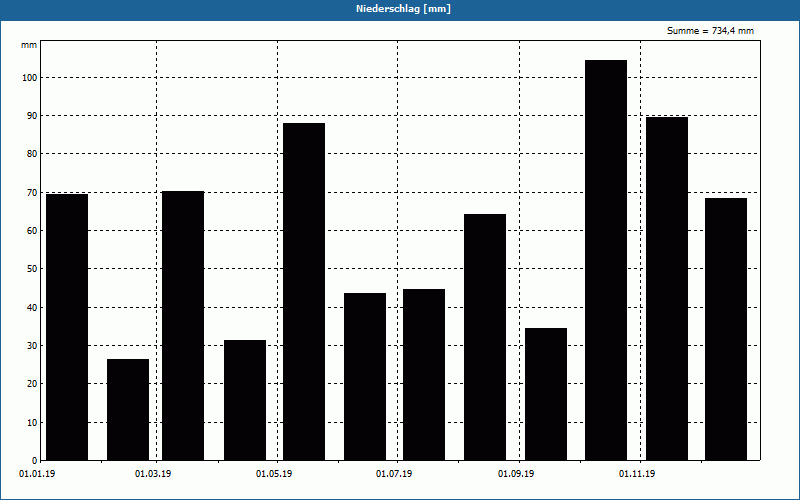
Task: Click the March precipitation bar
Action: (x=183, y=326)
